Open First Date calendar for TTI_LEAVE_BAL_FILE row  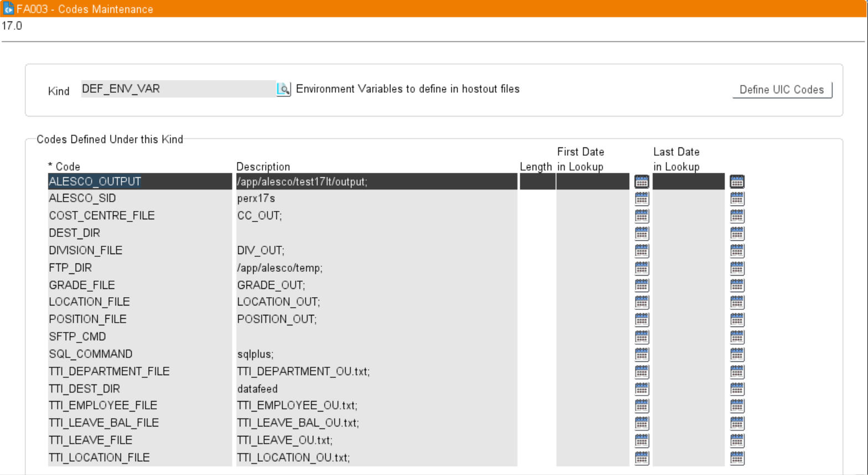(641, 423)
